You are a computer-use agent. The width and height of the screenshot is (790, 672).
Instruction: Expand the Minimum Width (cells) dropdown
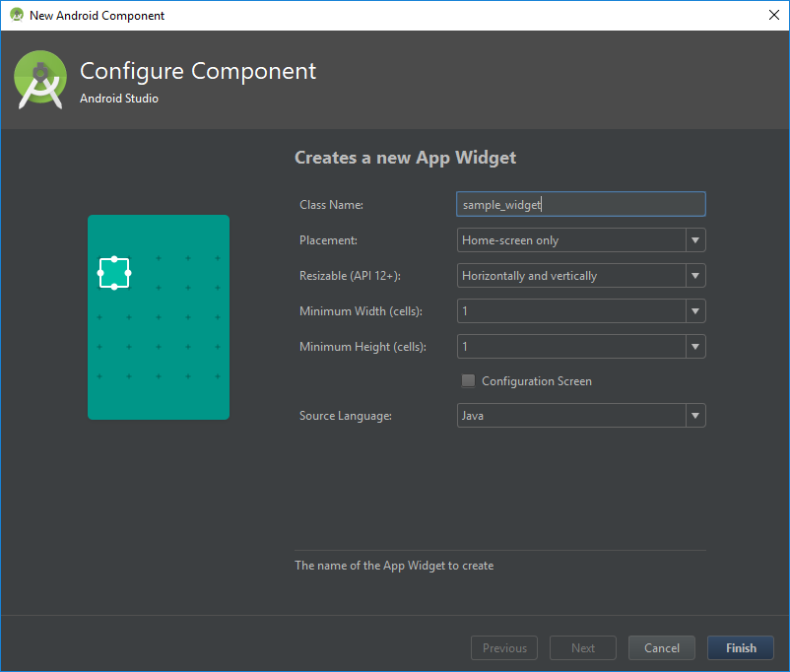tap(581, 311)
